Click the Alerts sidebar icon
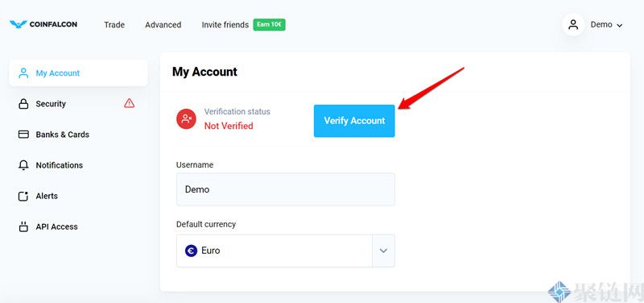 pos(23,196)
